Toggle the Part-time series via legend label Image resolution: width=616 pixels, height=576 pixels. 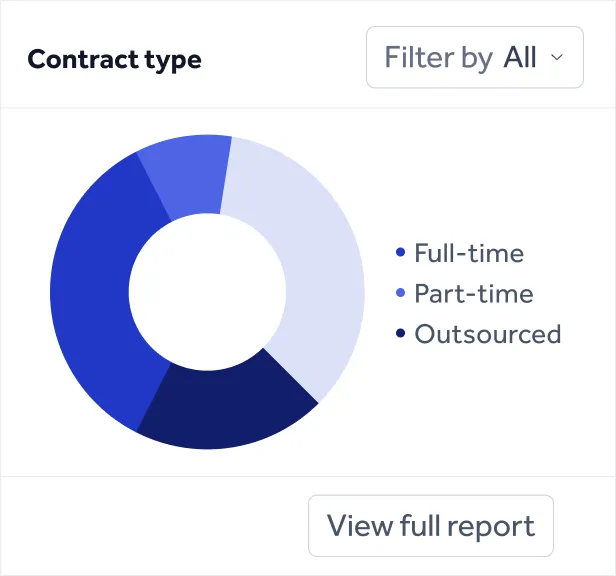coord(474,294)
